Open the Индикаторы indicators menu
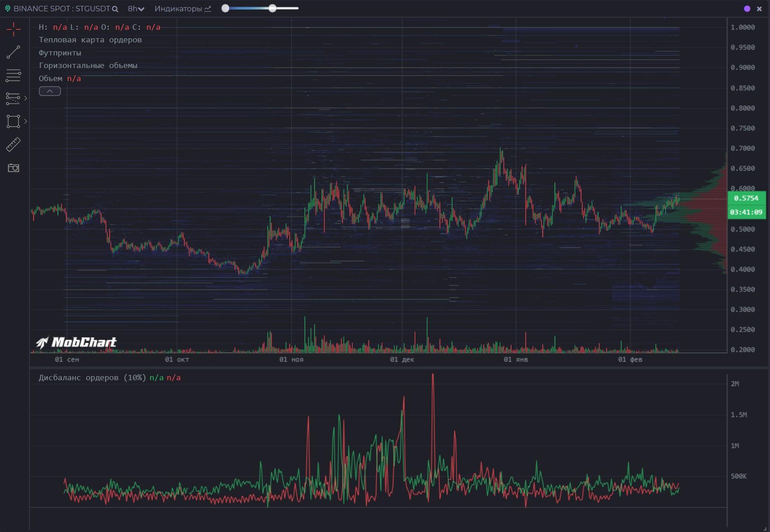 click(182, 9)
